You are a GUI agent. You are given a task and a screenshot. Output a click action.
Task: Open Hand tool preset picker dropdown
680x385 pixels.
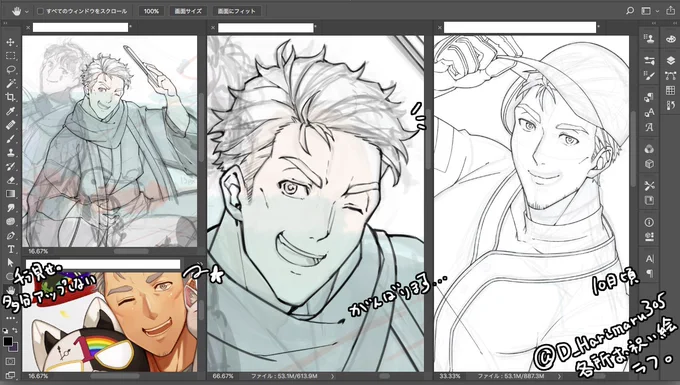[26, 11]
